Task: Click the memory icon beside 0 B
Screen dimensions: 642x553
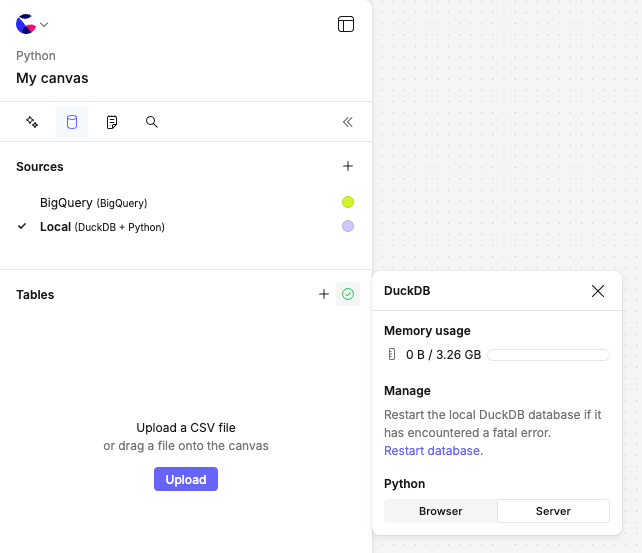Action: 392,354
